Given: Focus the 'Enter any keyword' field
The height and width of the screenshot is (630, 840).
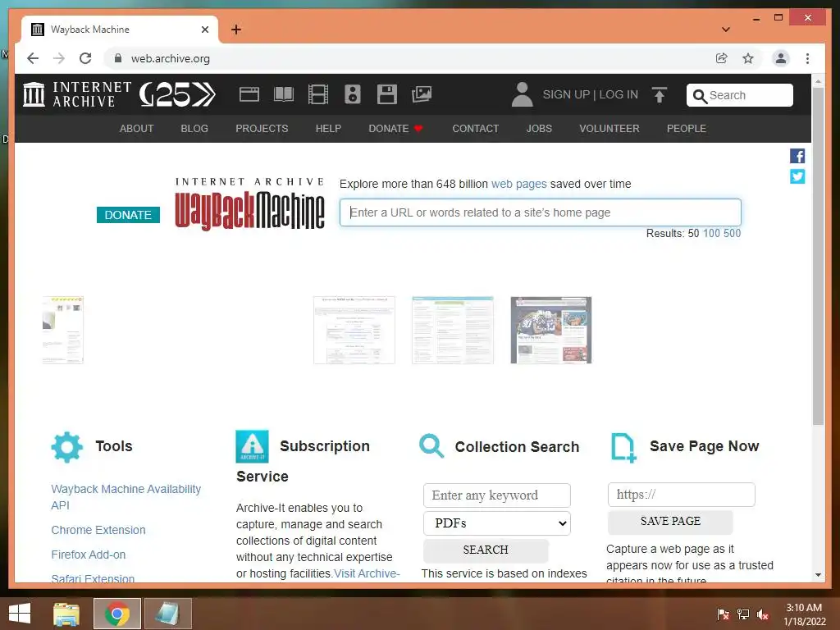Looking at the screenshot, I should (496, 495).
